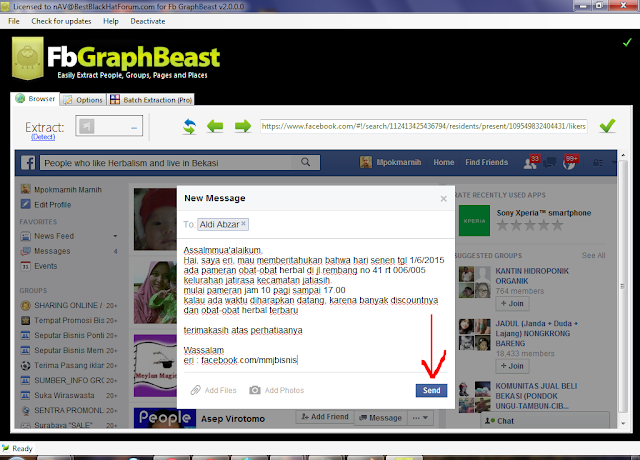Click the FbGraphBeast logo badge
Viewport: 640px width, 460px height.
[28, 58]
